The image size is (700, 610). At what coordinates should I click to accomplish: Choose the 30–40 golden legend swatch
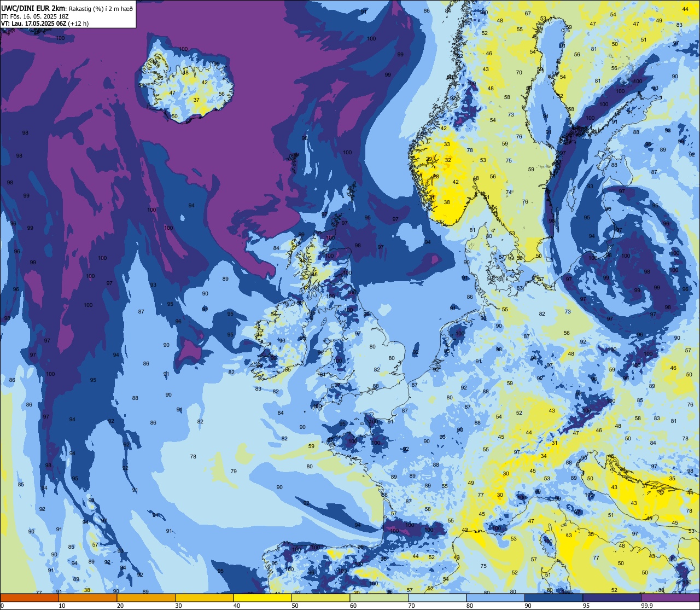coord(204,597)
